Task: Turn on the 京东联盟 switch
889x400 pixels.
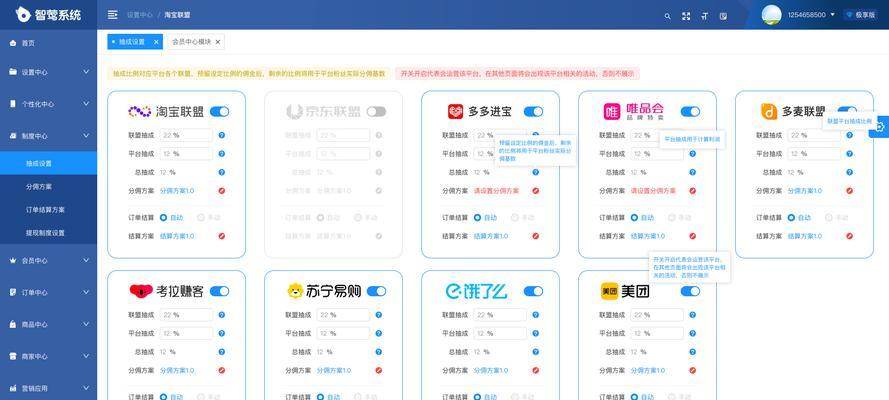Action: (376, 112)
